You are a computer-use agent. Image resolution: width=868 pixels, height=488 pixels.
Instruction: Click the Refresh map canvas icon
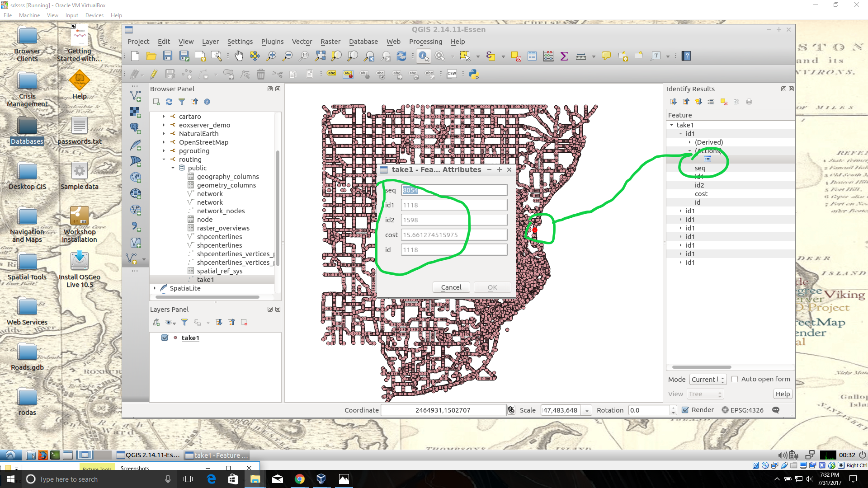401,56
